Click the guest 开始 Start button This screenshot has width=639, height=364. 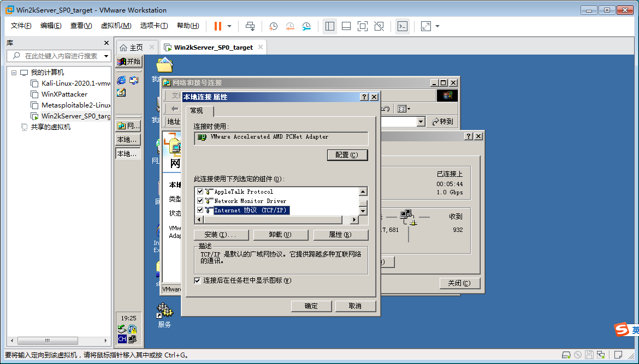(x=129, y=62)
